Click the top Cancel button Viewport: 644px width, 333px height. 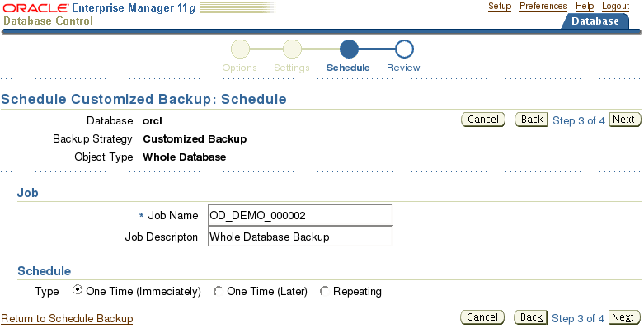coord(483,120)
